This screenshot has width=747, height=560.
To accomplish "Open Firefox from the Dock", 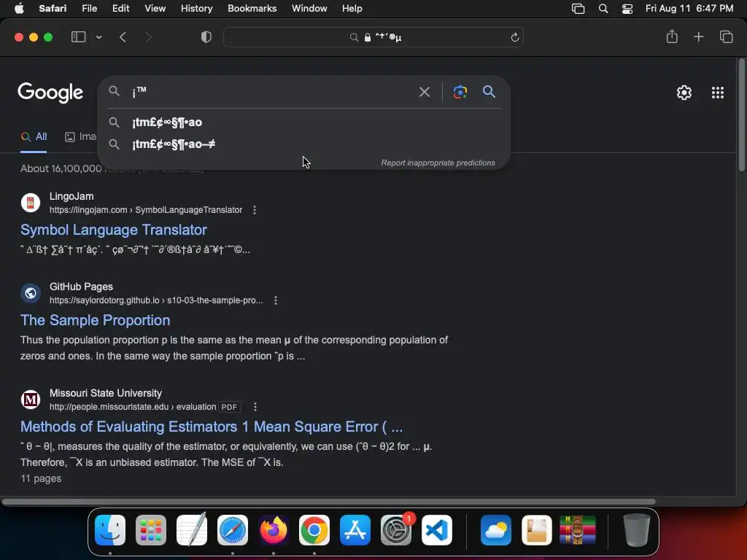I will click(274, 530).
